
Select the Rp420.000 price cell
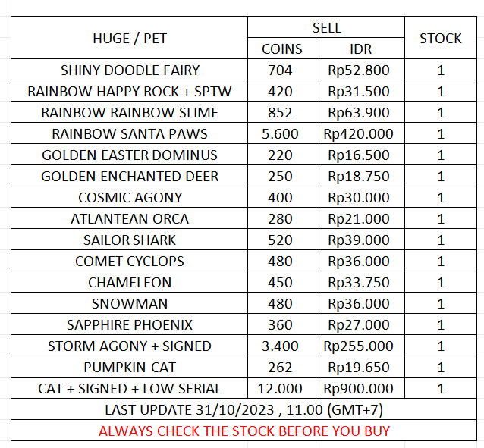360,134
